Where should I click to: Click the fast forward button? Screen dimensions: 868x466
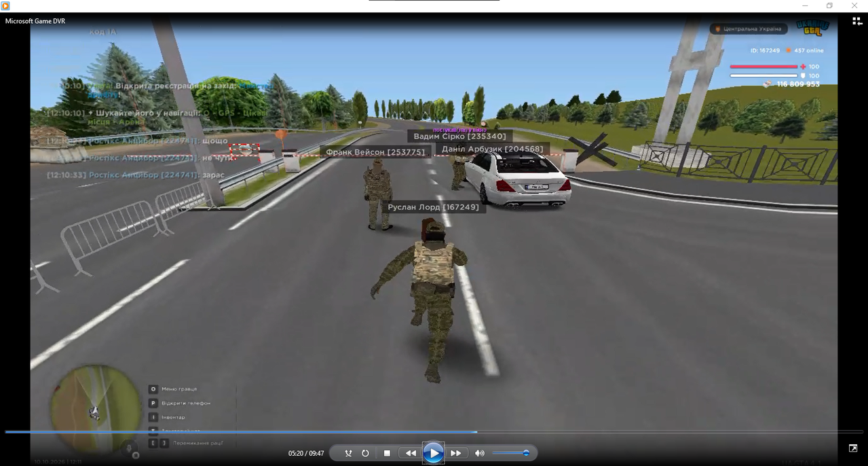click(456, 453)
